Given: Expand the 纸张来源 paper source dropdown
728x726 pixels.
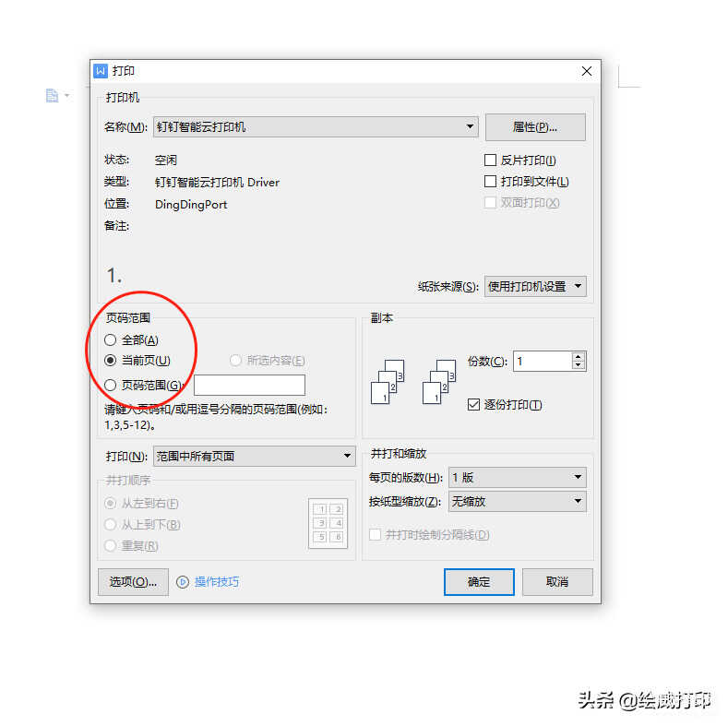Looking at the screenshot, I should 535,286.
